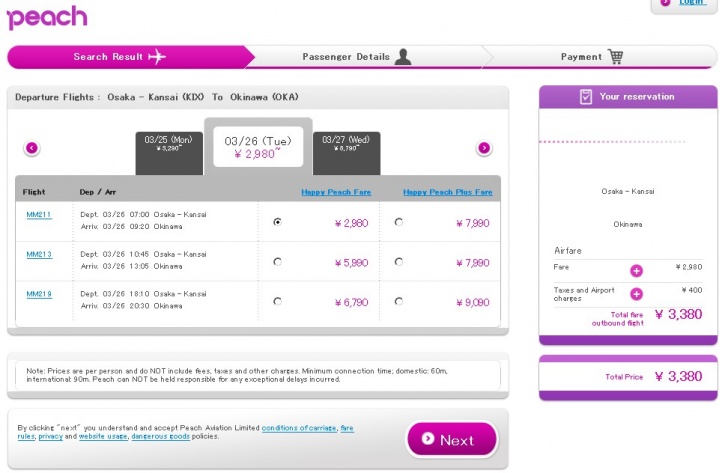Open conditions of carriage link
Viewport: 725px width, 473px height.
coord(300,428)
